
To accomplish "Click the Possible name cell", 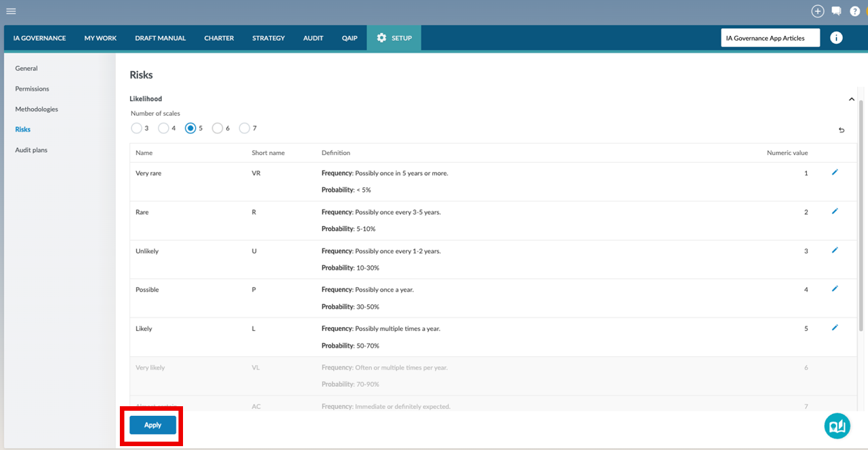I will coord(147,290).
